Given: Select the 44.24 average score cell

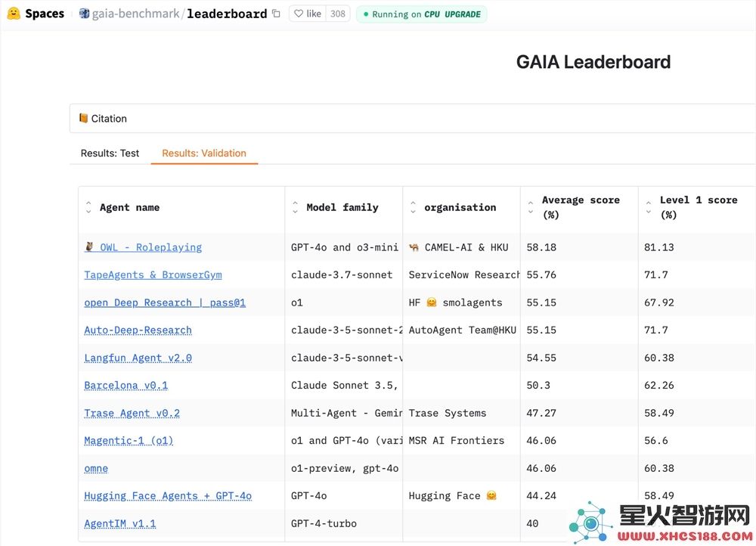Looking at the screenshot, I should (x=580, y=496).
